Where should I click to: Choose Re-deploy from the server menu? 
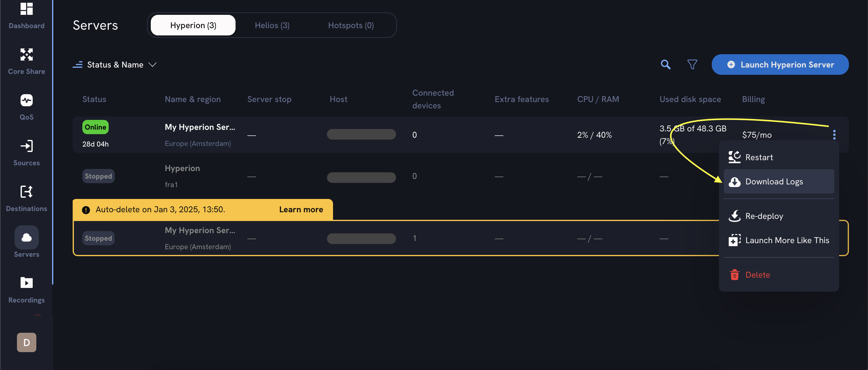(x=764, y=216)
